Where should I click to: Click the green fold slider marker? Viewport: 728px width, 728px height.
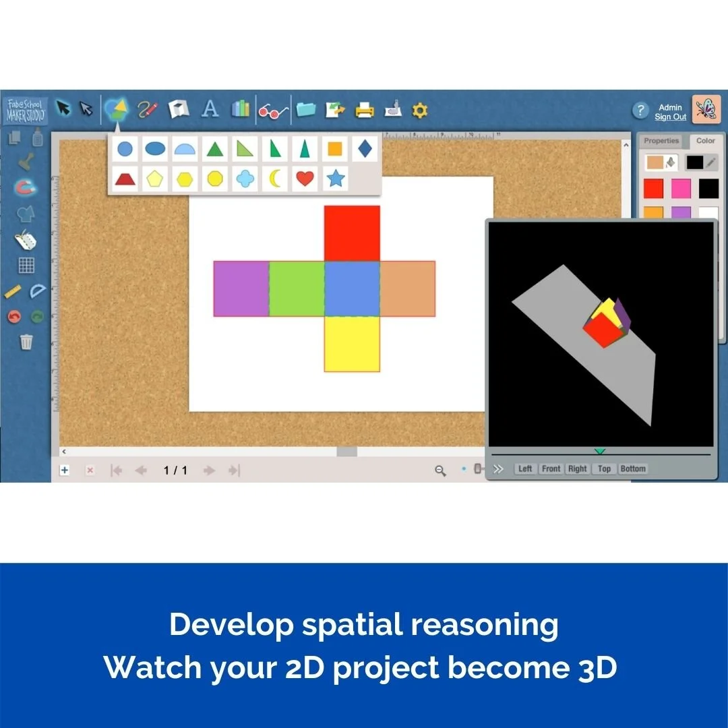click(x=600, y=451)
